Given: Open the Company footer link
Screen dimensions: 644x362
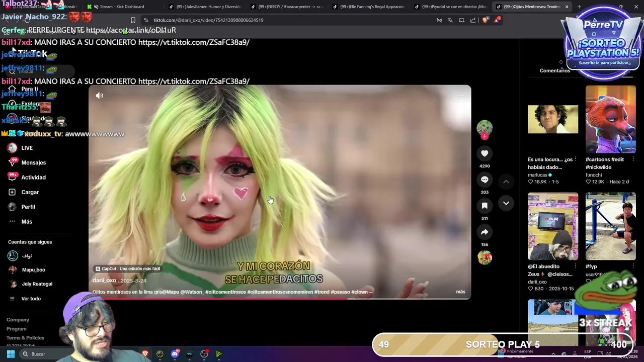Looking at the screenshot, I should (18, 320).
